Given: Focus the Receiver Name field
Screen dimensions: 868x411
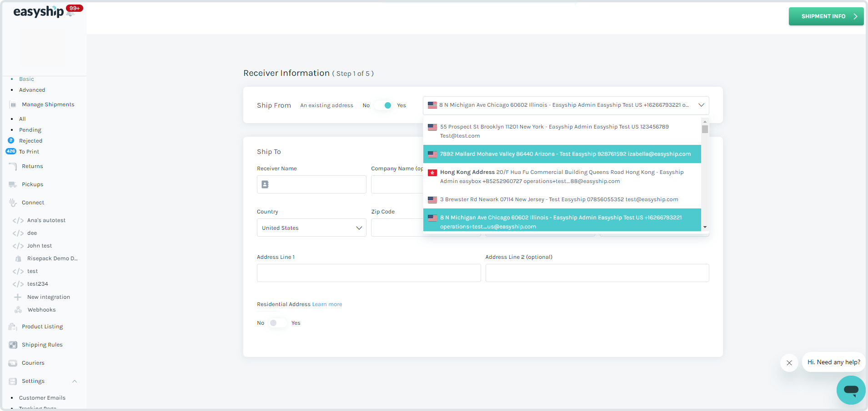Looking at the screenshot, I should click(x=311, y=184).
